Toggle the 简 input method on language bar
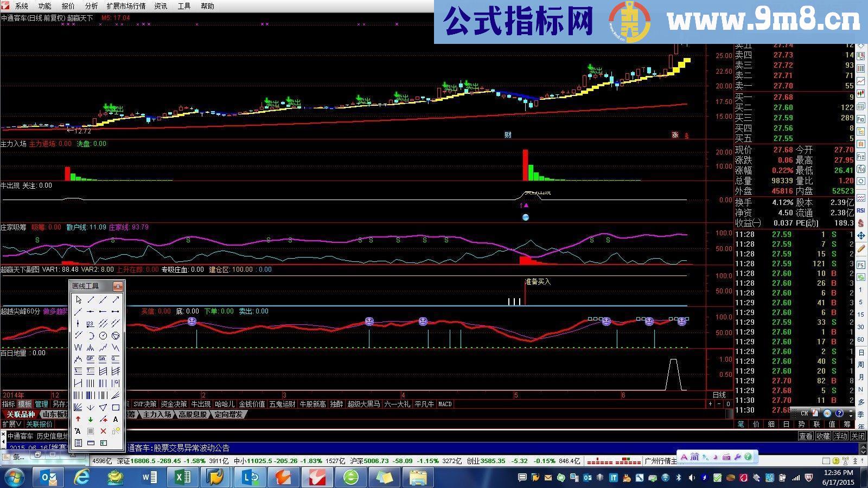Screen dimensions: 868x488 point(695,457)
